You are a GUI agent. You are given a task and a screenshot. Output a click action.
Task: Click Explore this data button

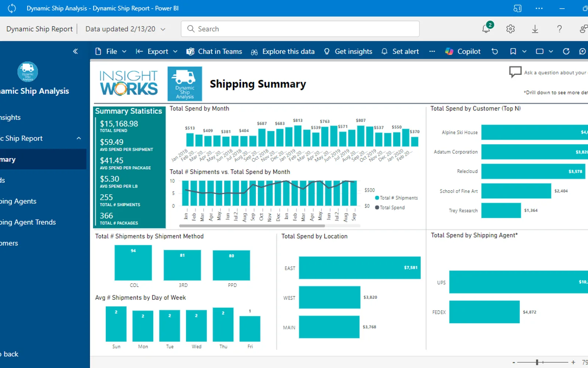point(283,52)
